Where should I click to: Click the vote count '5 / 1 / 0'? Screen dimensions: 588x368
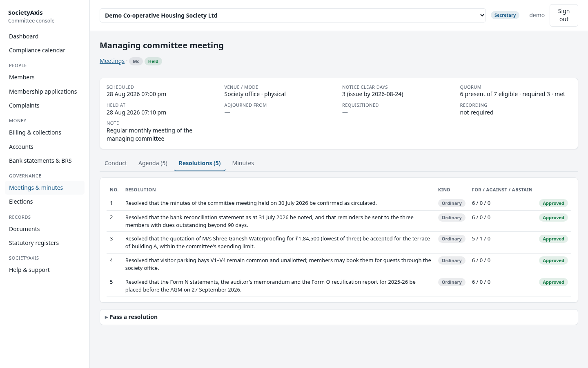481,239
